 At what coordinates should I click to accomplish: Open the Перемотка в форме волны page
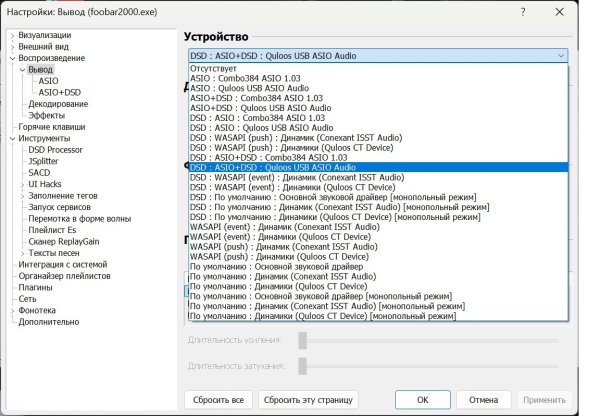(80, 219)
